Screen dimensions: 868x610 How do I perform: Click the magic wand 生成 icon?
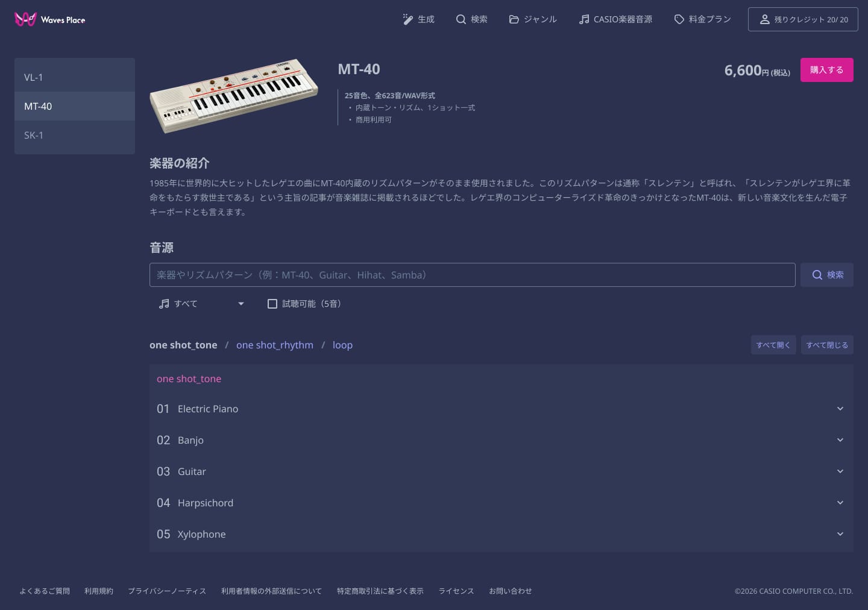tap(408, 19)
